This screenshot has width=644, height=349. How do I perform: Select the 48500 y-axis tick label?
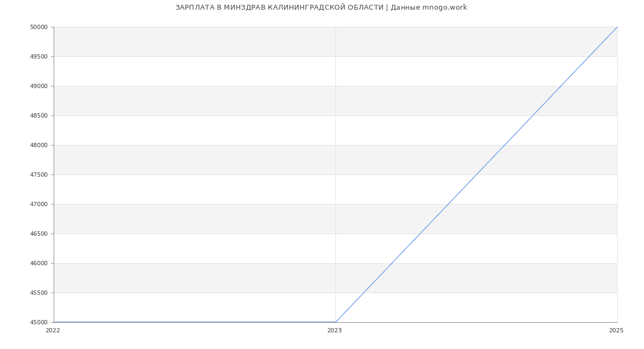click(39, 116)
